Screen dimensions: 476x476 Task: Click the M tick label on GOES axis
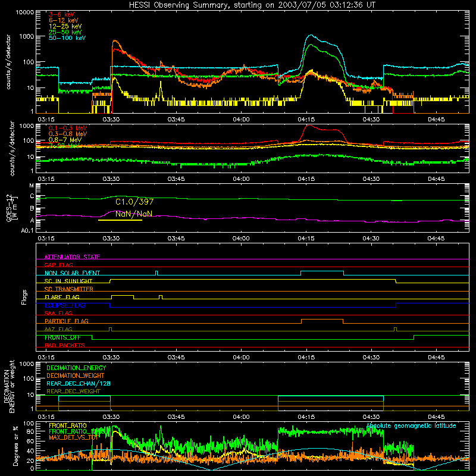[x=32, y=186]
